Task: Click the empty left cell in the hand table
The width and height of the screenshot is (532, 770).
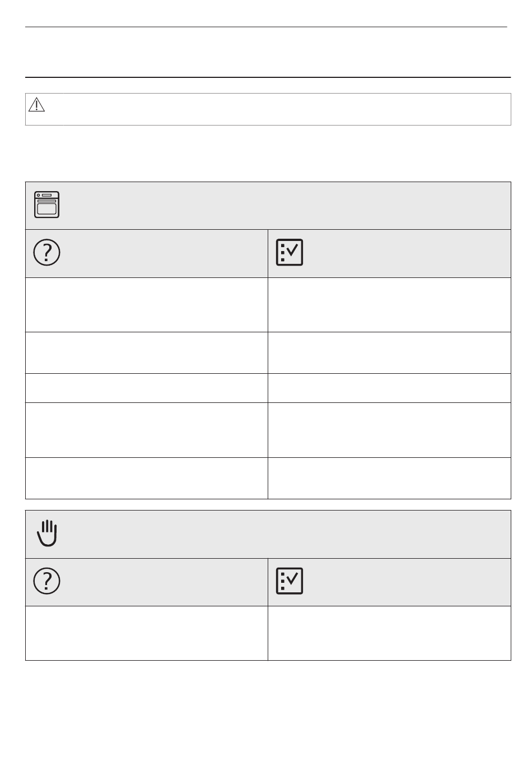Action: pyautogui.click(x=147, y=633)
